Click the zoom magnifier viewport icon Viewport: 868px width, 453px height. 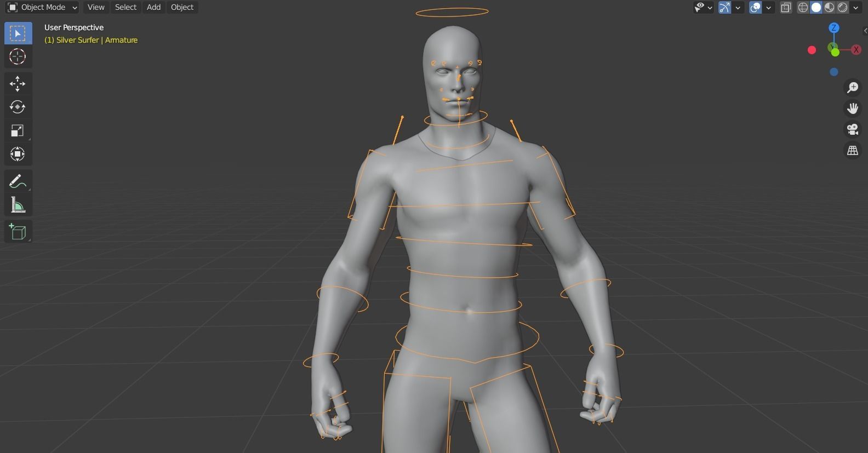853,87
